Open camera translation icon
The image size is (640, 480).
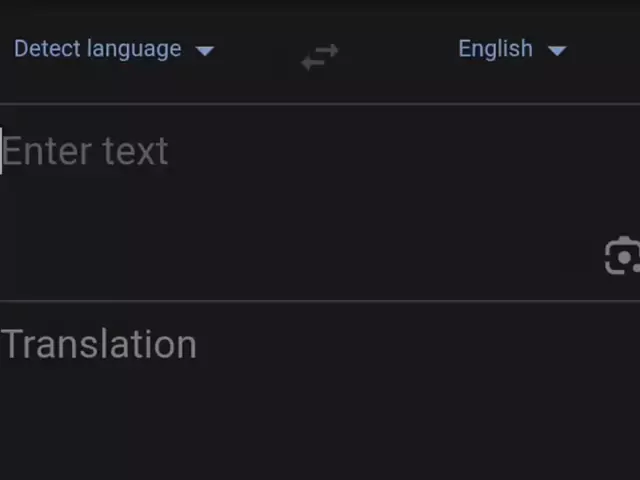click(623, 257)
